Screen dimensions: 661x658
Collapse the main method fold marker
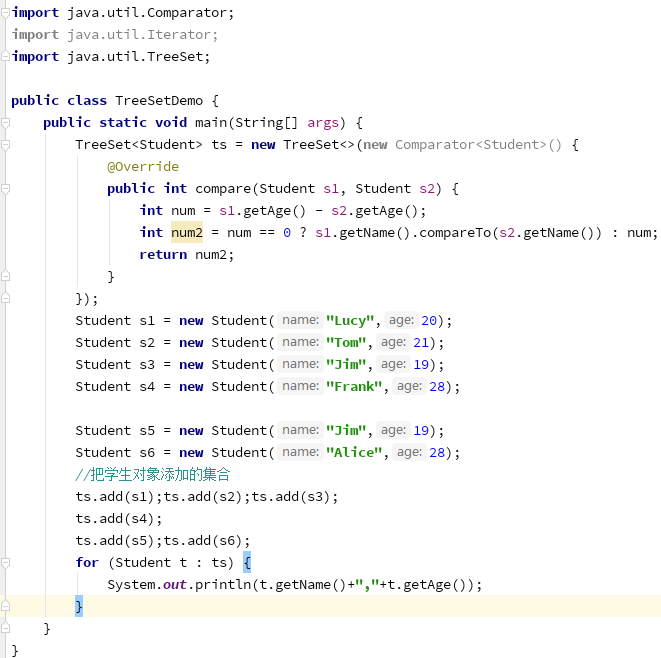click(5, 123)
